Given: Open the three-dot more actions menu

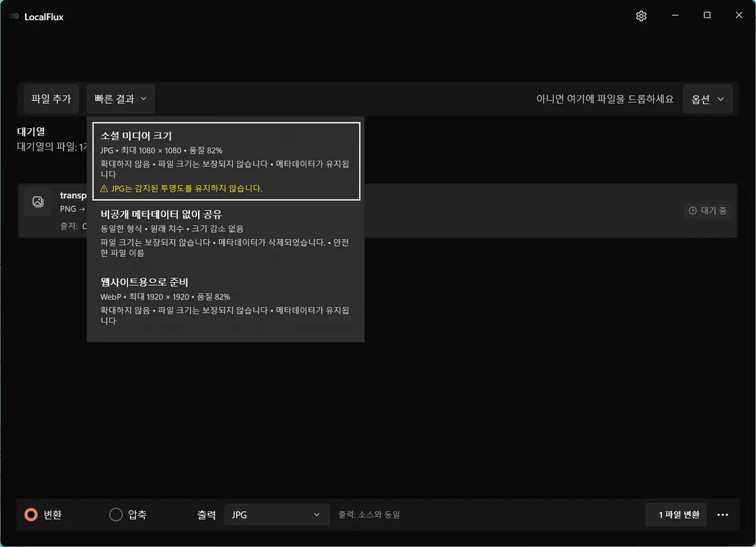Looking at the screenshot, I should coord(723,515).
